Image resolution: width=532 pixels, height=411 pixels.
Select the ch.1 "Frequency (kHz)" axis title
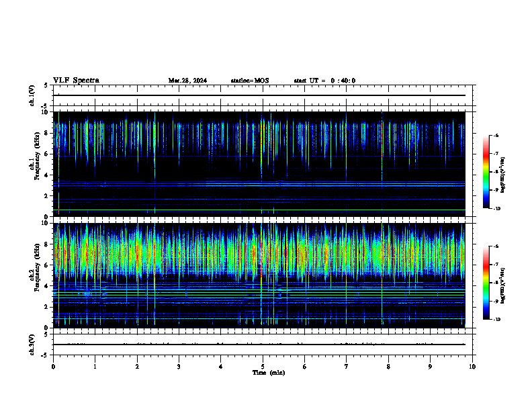[x=37, y=156]
